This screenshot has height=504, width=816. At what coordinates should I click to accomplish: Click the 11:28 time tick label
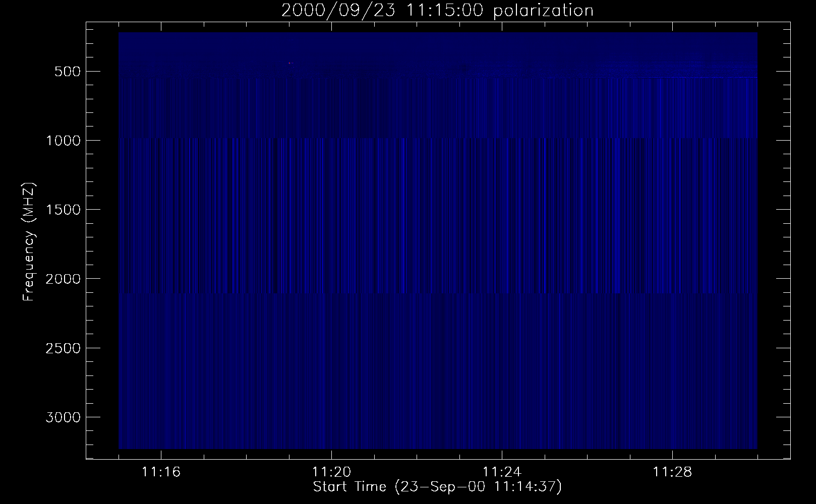672,472
